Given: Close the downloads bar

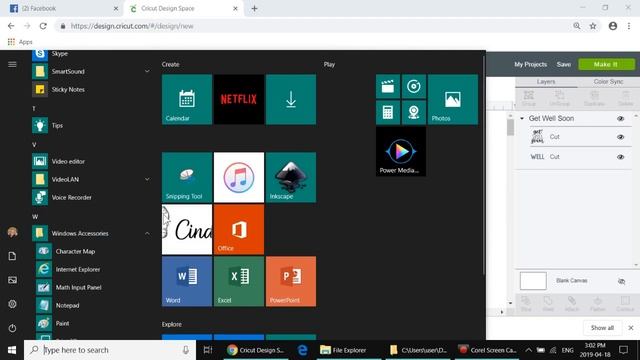Looking at the screenshot, I should 631,328.
